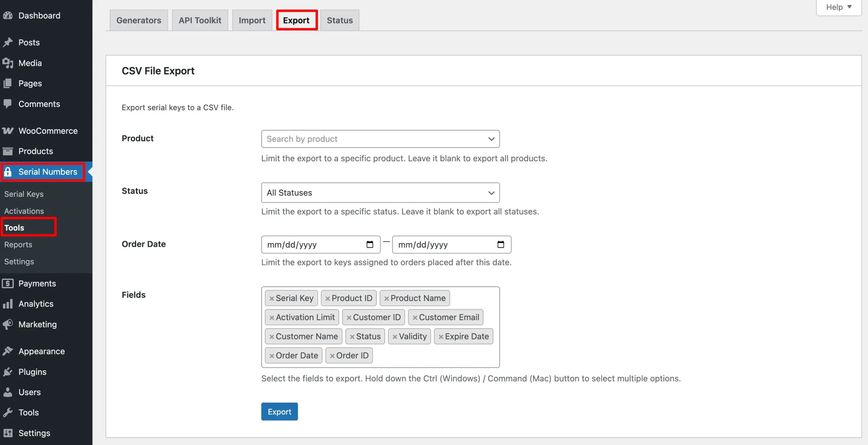This screenshot has width=868, height=445.
Task: Remove the Order Date field tag
Action: coord(272,356)
